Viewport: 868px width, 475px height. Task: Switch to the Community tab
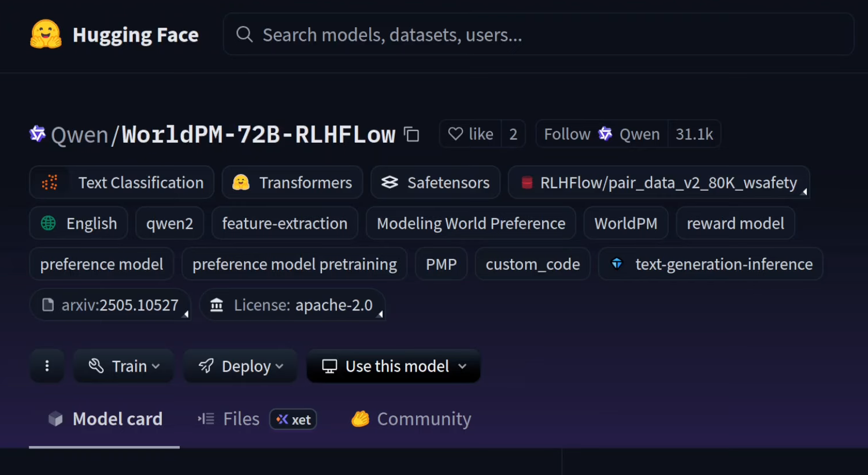[x=411, y=419]
